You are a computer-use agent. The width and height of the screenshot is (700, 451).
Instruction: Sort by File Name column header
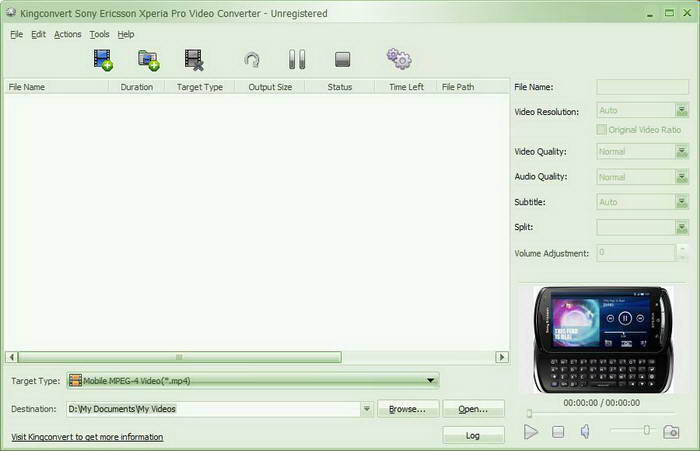point(56,87)
